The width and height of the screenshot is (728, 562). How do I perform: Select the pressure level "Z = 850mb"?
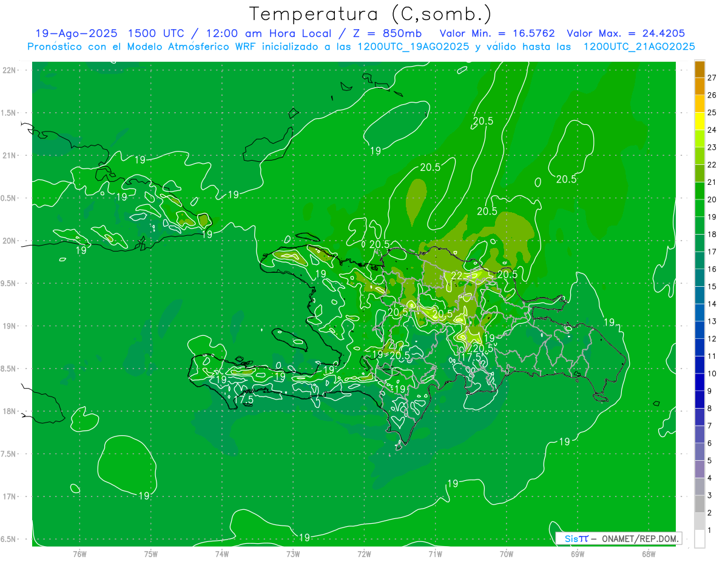pyautogui.click(x=388, y=33)
